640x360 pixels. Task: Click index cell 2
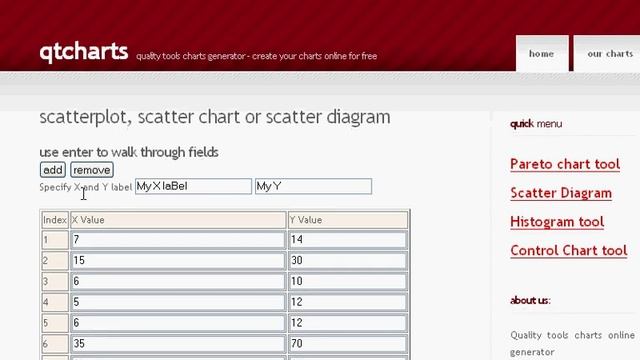[55, 260]
